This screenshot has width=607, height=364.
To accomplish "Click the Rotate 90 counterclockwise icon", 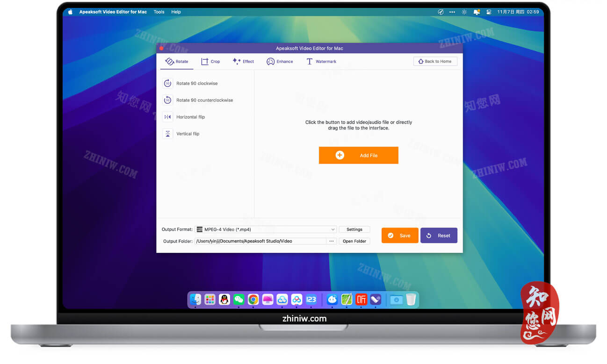I will [167, 100].
